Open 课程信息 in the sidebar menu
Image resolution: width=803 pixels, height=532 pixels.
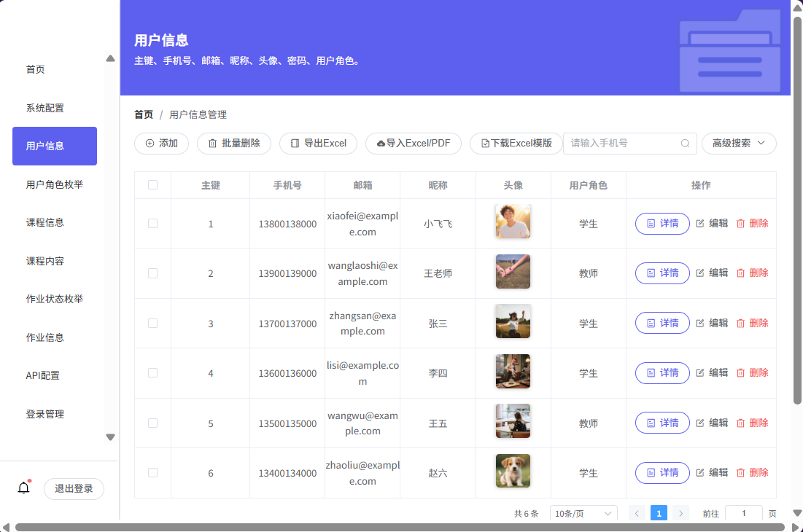click(x=45, y=222)
